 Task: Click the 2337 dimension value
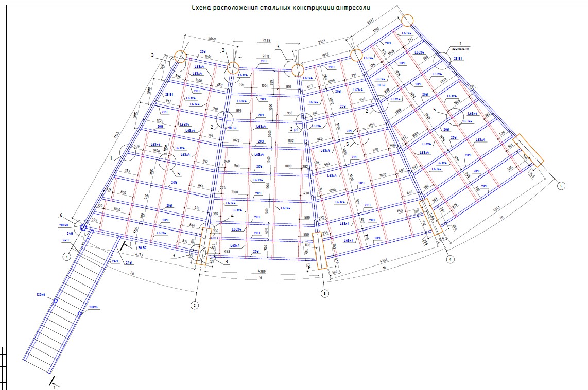(x=370, y=21)
